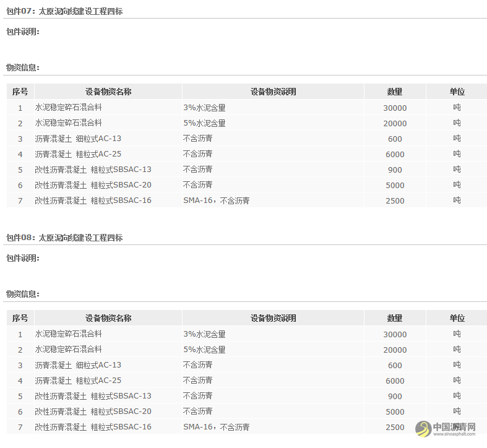
Task: Click '设备物资说明' header in 包件07 table
Action: (x=273, y=92)
